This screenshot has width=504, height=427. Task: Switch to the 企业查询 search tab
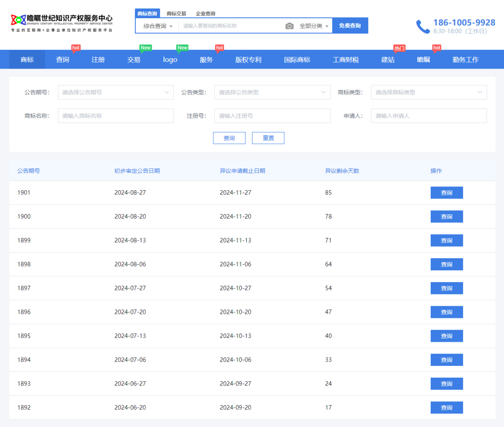point(205,14)
